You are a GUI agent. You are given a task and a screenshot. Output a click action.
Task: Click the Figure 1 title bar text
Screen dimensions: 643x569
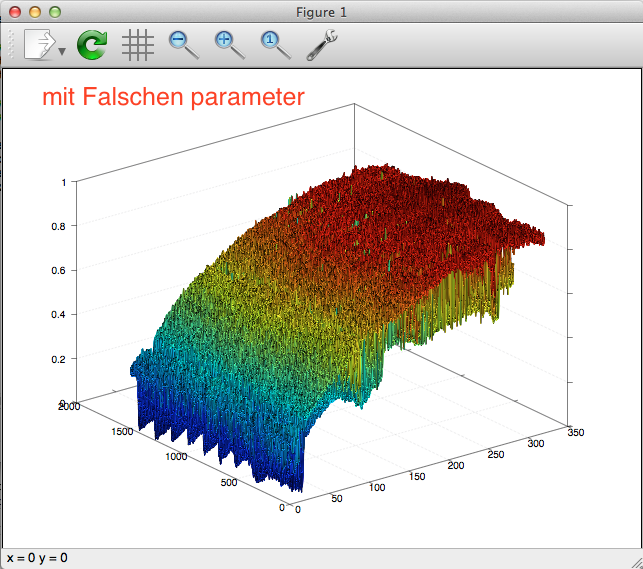click(x=322, y=12)
